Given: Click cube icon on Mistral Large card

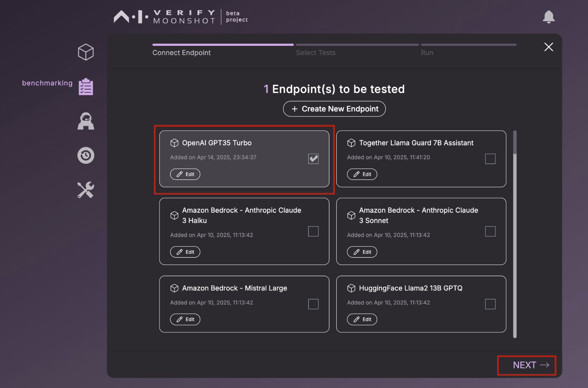Looking at the screenshot, I should pyautogui.click(x=174, y=288).
